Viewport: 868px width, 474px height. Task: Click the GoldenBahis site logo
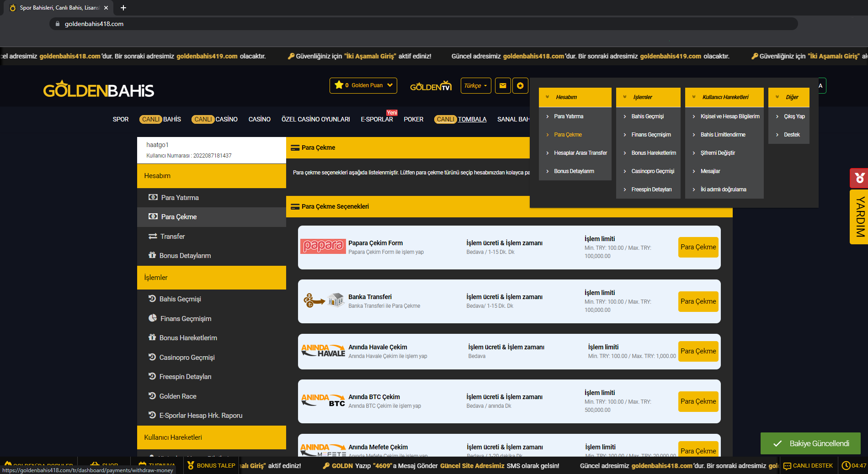(x=99, y=90)
